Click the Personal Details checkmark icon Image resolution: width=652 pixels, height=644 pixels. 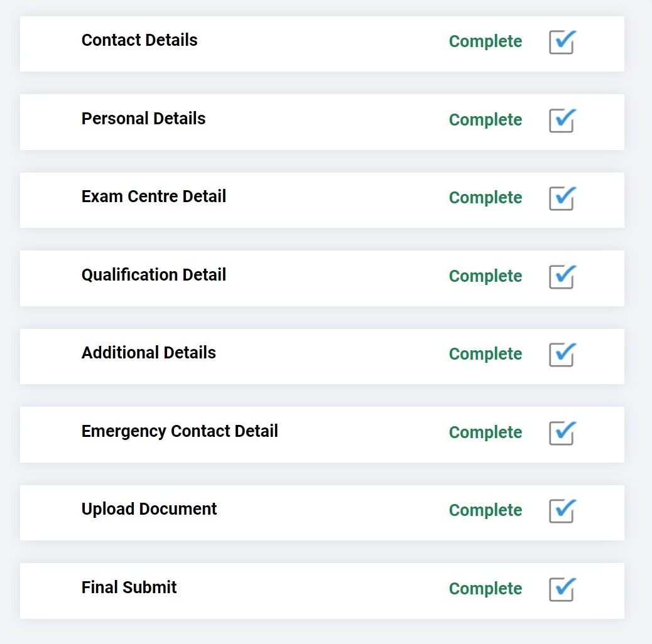coord(562,121)
